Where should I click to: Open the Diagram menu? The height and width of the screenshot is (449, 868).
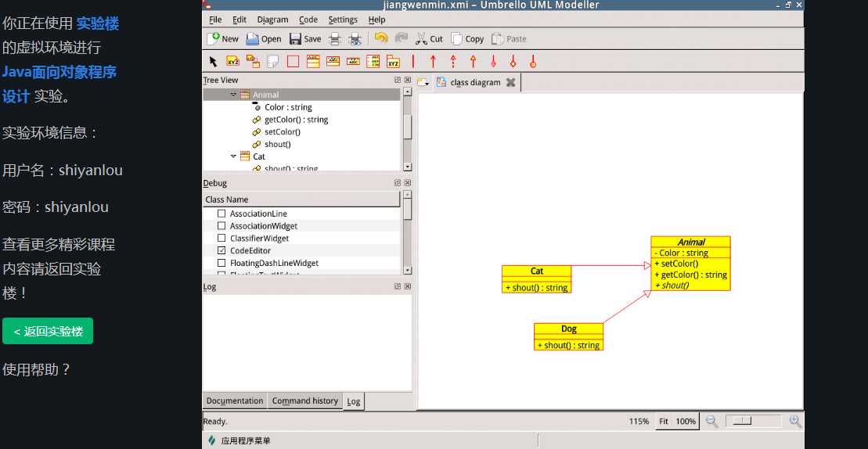(272, 20)
